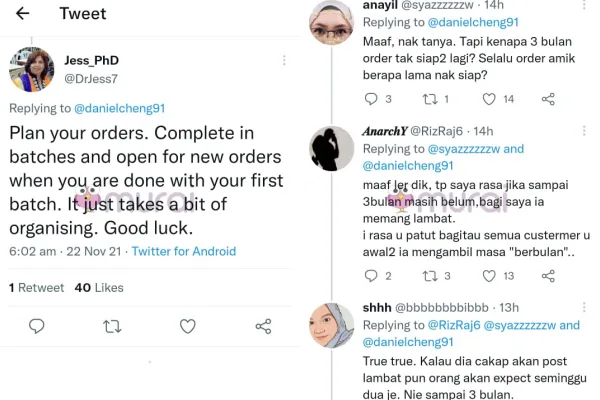Share AnarchY's tweet
Viewport: 600px width, 400px height.
[548, 275]
